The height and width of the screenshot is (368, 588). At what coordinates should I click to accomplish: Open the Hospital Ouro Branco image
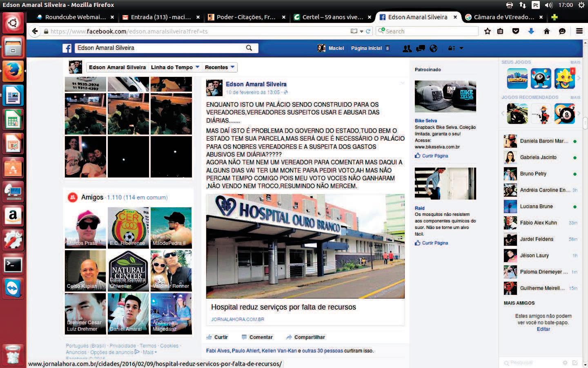(305, 246)
